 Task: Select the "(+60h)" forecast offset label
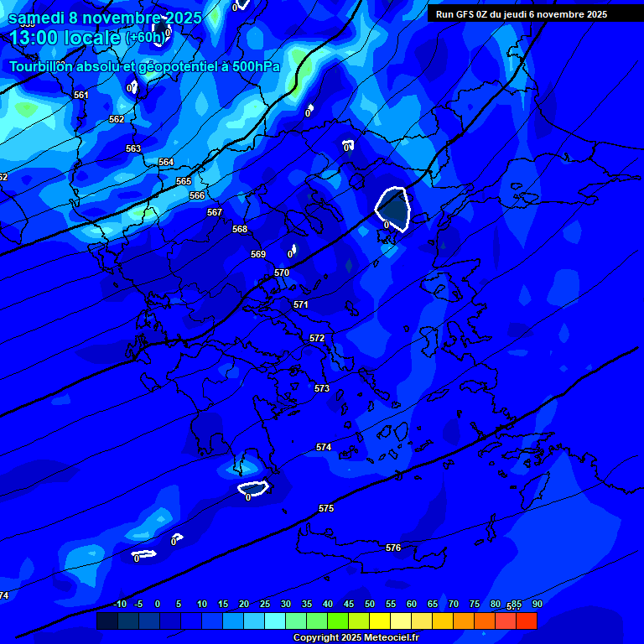146,39
